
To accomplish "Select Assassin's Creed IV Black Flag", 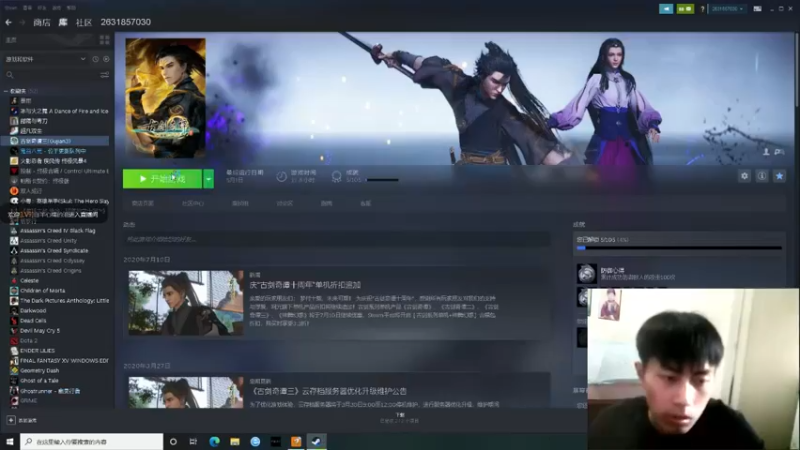I will [57, 231].
